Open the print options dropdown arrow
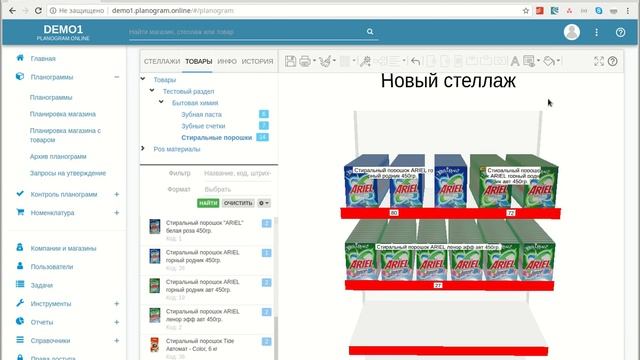 point(314,61)
